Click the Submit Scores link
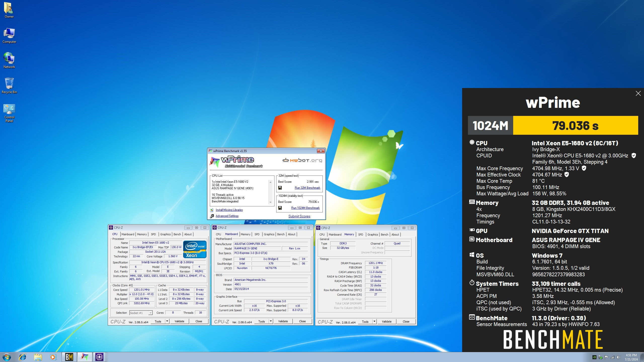This screenshot has height=362, width=644. (299, 216)
